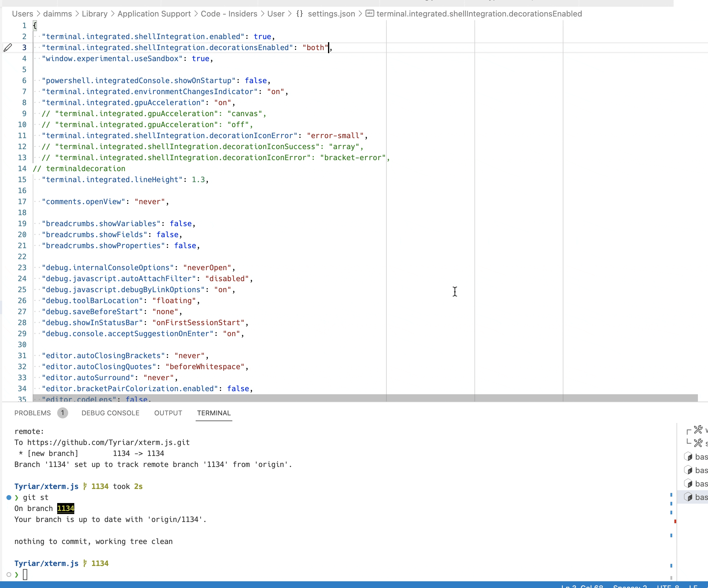Click the 'Code - Insiders' breadcrumb
The width and height of the screenshot is (708, 588).
(229, 14)
